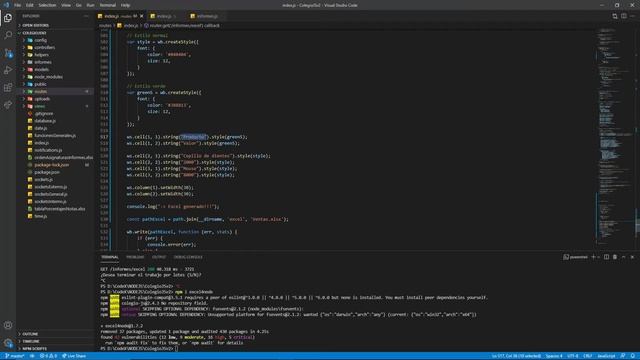The width and height of the screenshot is (640, 360).
Task: Change file encoding UTF-8
Action: [x=573, y=356]
